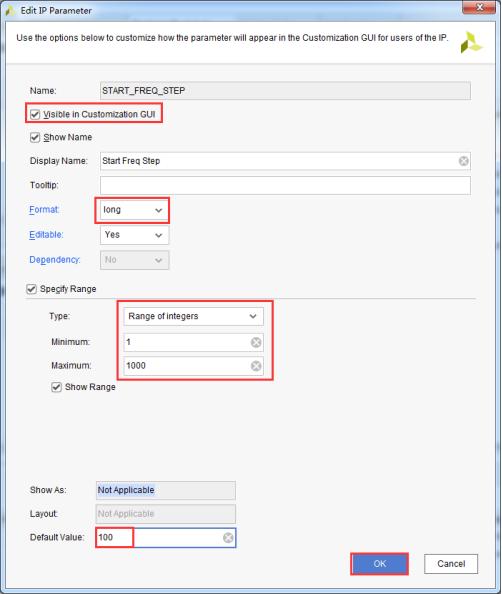
Task: Click the header instruction sentence text
Action: [x=232, y=38]
